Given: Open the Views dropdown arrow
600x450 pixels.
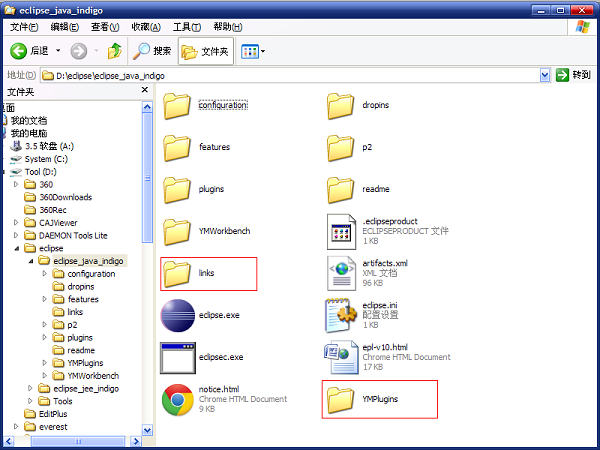Looking at the screenshot, I should coord(263,51).
